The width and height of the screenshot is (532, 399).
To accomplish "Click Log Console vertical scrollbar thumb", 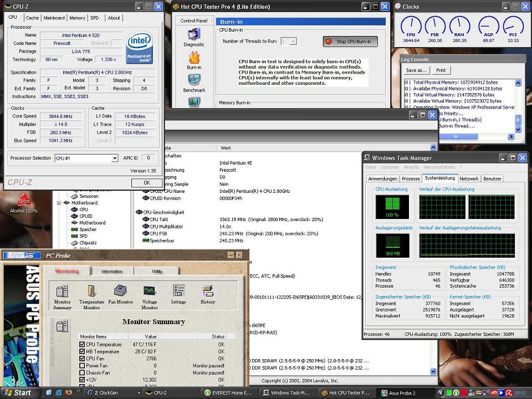I will click(x=518, y=120).
